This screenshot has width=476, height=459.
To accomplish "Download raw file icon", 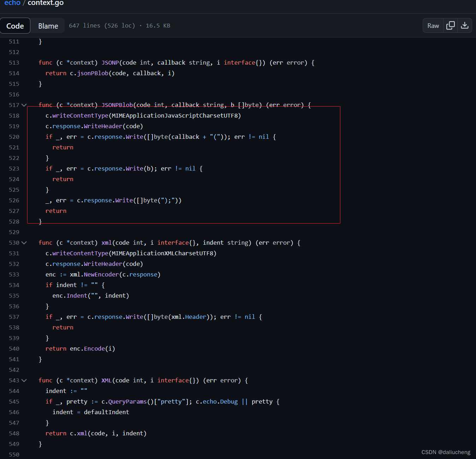I will [465, 25].
